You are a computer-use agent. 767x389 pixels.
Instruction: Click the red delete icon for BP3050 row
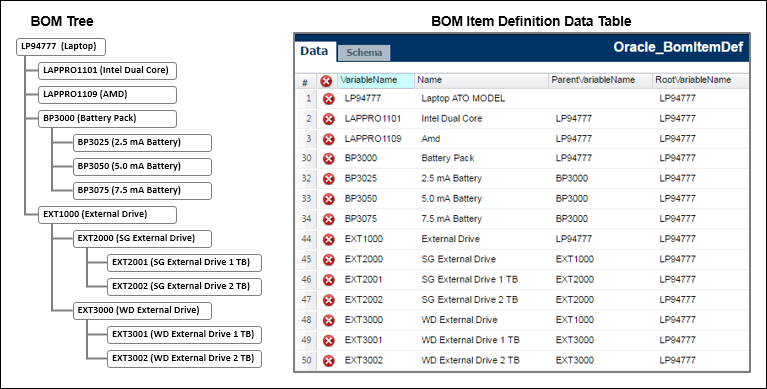(x=329, y=199)
